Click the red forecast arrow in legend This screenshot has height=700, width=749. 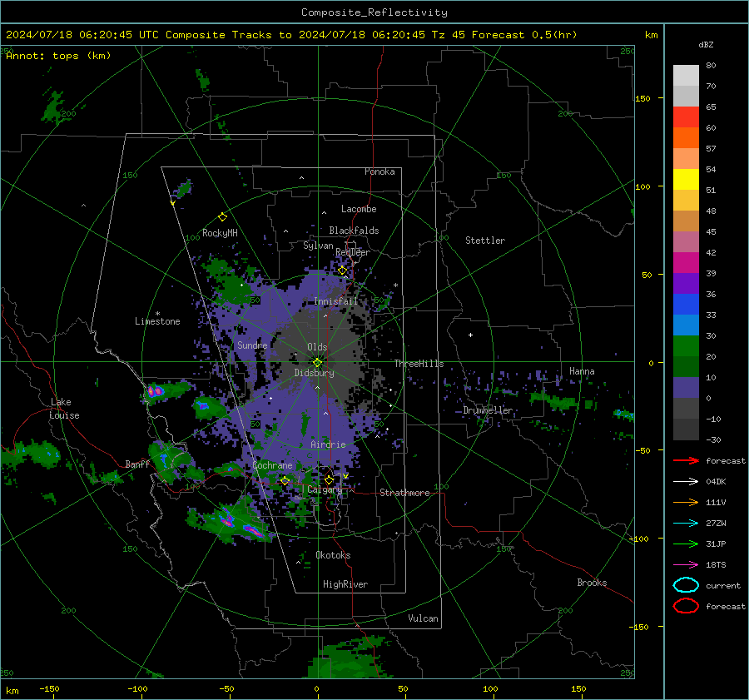686,460
